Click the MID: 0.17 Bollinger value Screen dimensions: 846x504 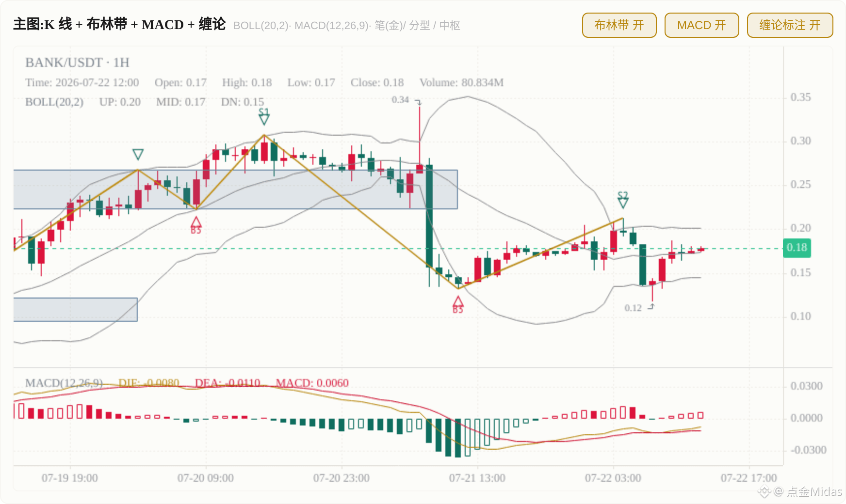[180, 102]
